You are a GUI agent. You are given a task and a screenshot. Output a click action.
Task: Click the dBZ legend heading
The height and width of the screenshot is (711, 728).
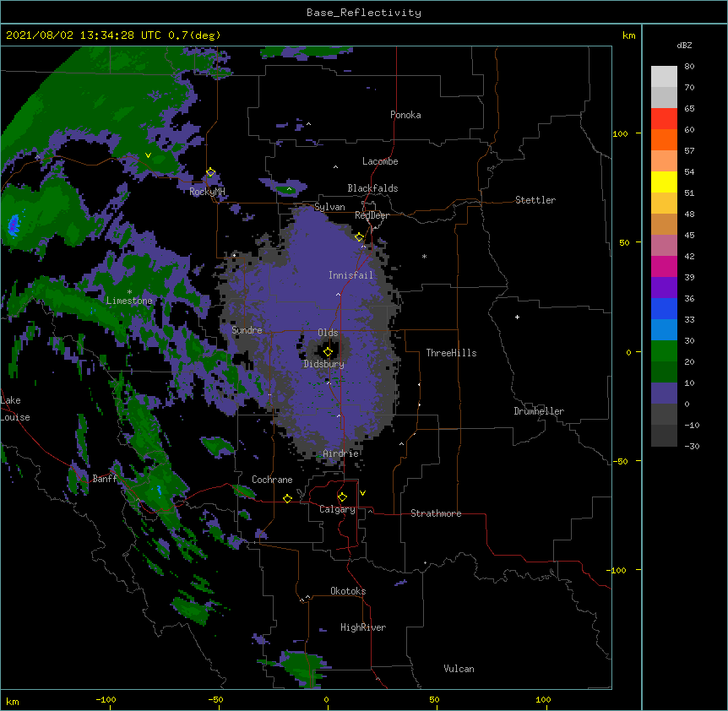tap(684, 45)
